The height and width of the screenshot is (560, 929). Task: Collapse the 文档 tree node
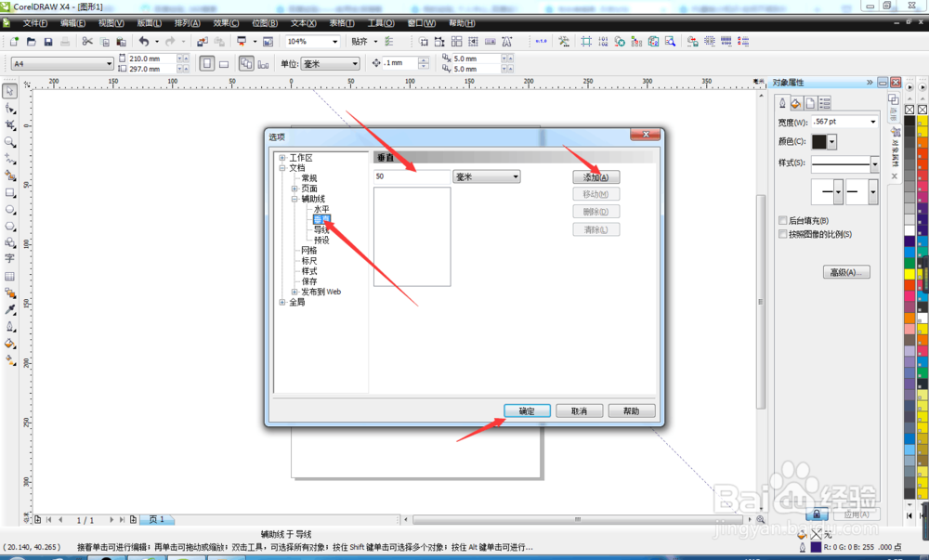[x=282, y=168]
